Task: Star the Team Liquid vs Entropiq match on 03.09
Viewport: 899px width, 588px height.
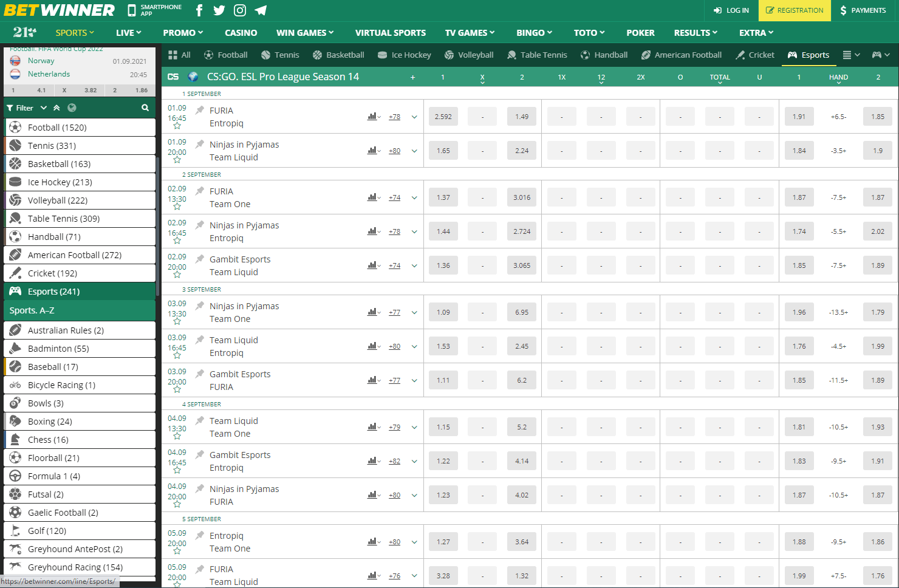Action: [177, 356]
